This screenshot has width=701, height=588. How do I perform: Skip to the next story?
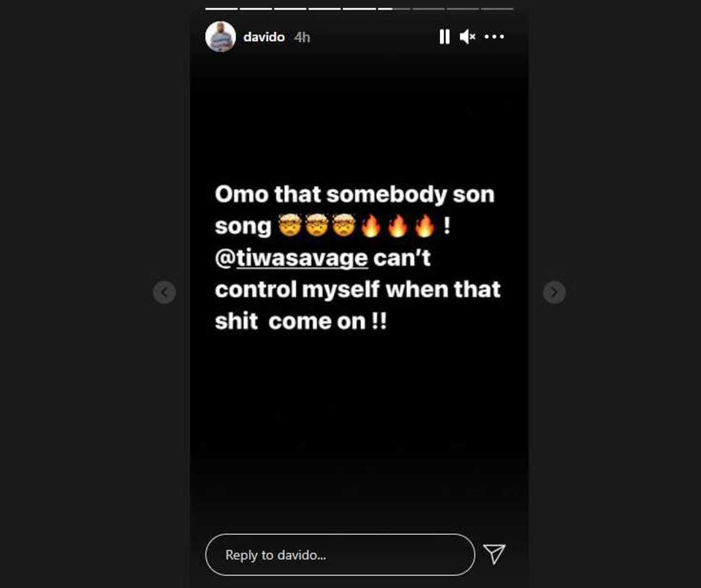click(554, 292)
